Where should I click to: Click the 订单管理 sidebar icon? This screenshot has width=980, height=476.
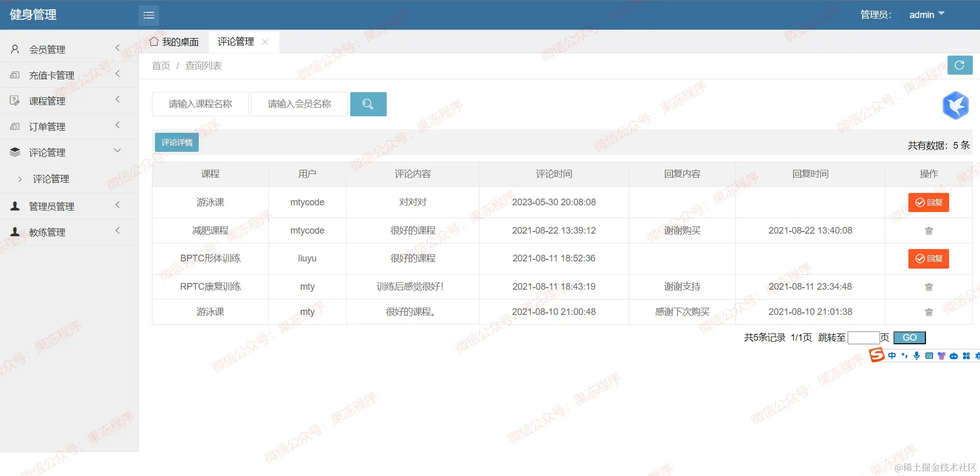(15, 127)
